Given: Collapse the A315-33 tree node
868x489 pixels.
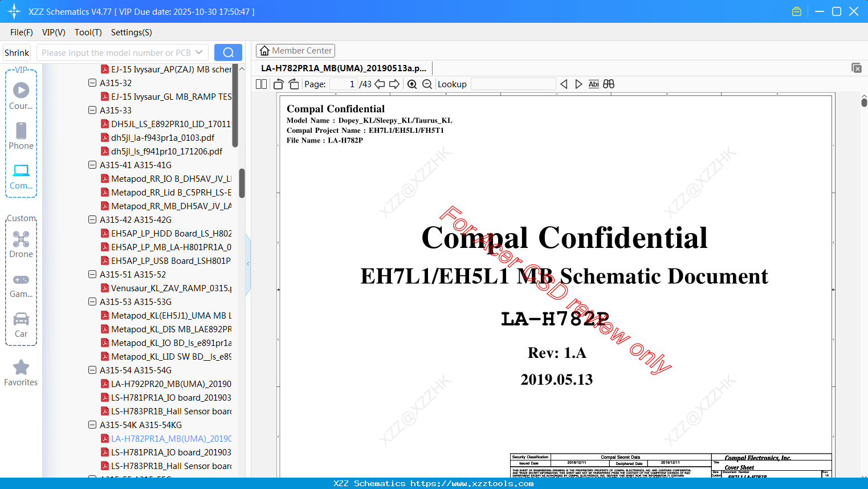Looking at the screenshot, I should pyautogui.click(x=92, y=110).
